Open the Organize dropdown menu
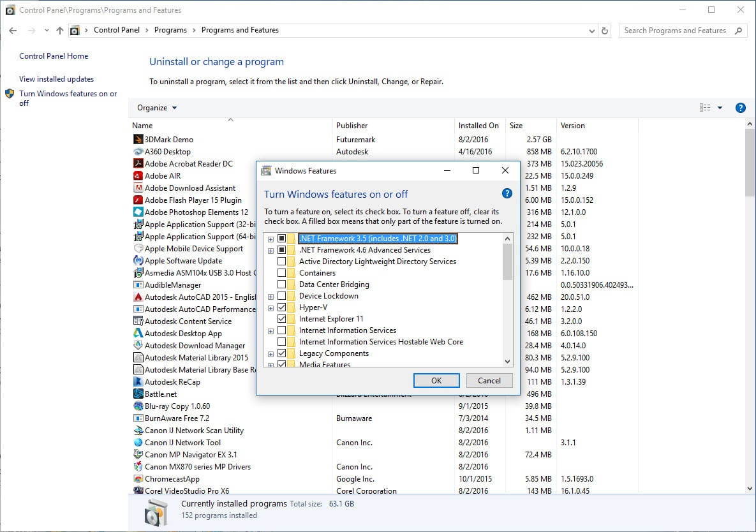The width and height of the screenshot is (756, 532). [157, 108]
